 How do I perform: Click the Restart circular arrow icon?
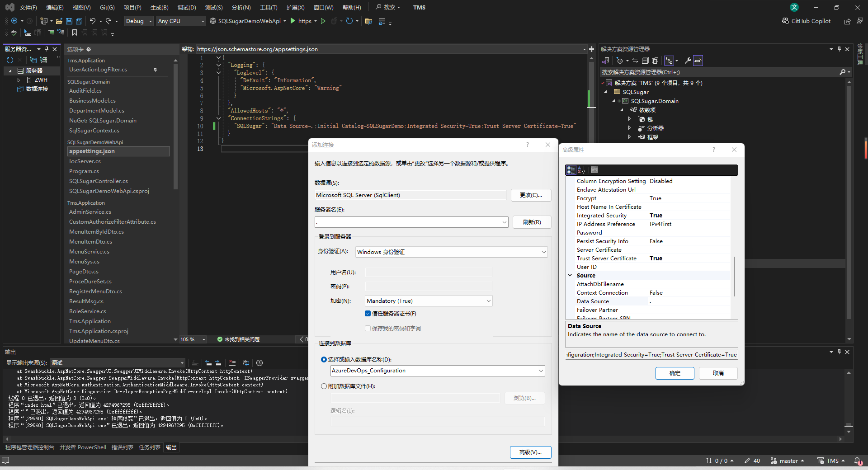click(x=349, y=21)
